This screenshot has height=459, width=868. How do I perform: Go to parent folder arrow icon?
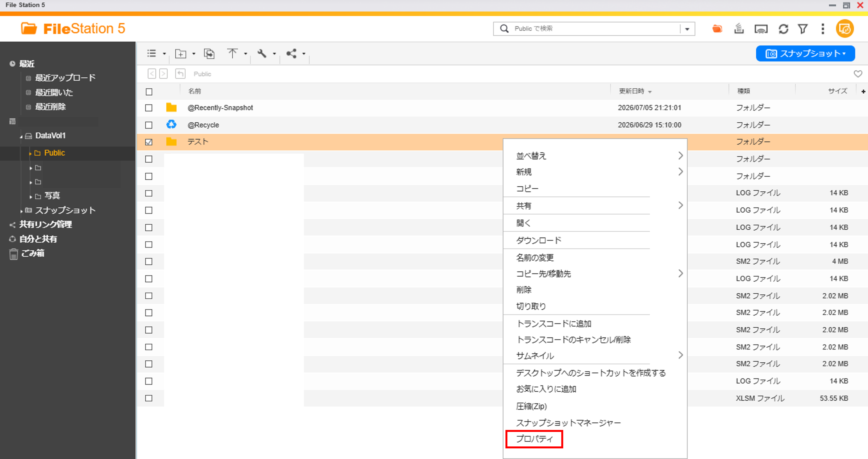point(180,74)
